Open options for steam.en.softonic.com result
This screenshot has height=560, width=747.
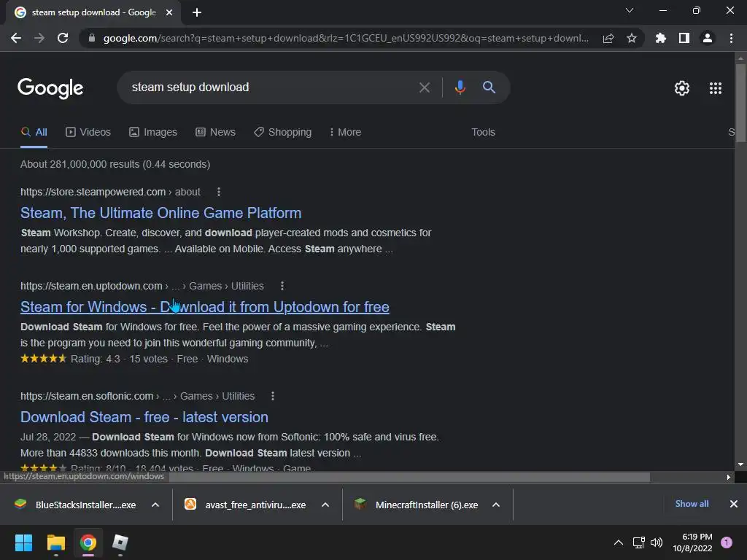pos(273,396)
